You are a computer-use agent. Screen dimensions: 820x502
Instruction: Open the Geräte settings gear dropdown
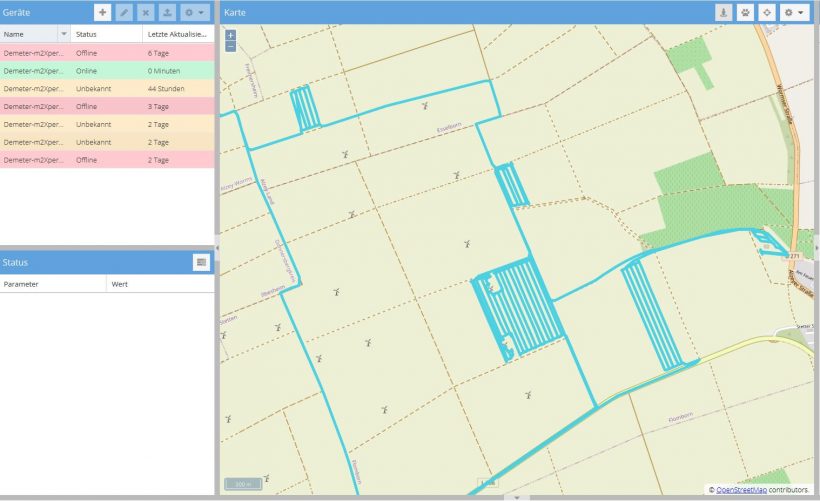[x=194, y=13]
